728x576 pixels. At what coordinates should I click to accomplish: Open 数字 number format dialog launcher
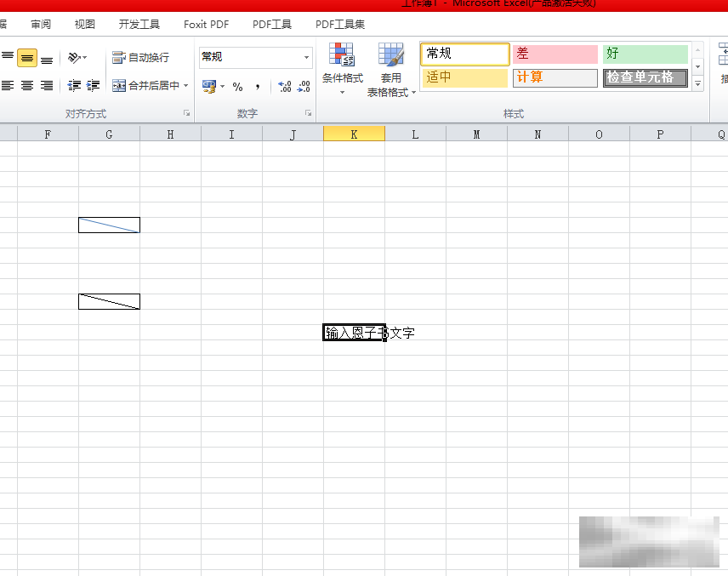(x=308, y=113)
